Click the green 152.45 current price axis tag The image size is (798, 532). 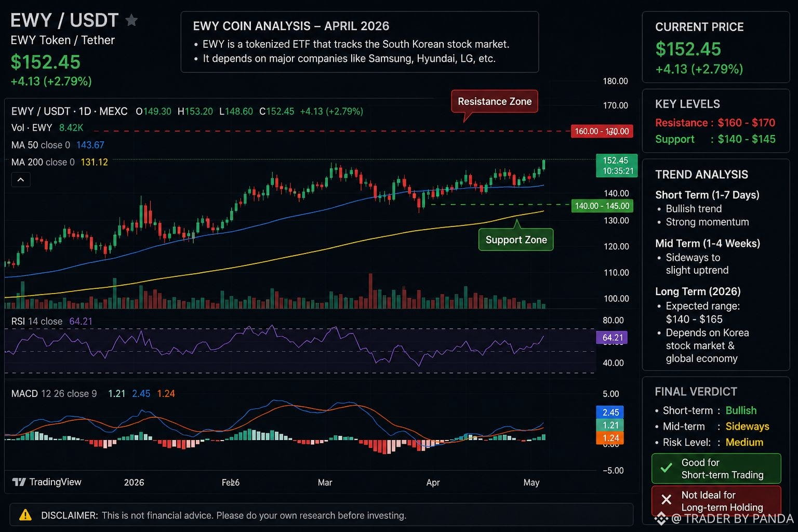616,166
